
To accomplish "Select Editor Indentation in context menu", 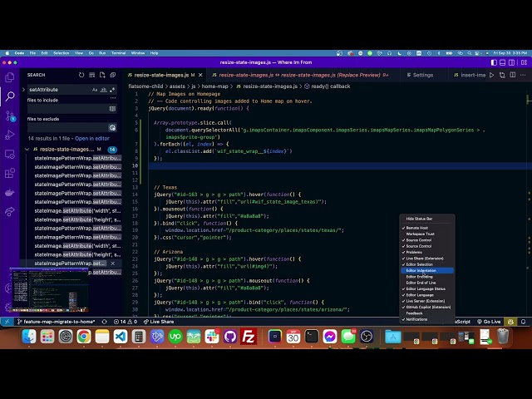I will click(427, 271).
